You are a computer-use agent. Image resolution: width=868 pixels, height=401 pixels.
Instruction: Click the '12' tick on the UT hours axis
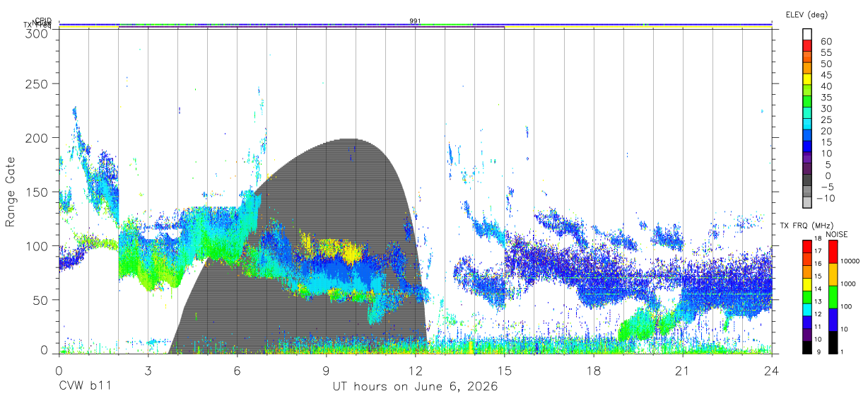[416, 370]
